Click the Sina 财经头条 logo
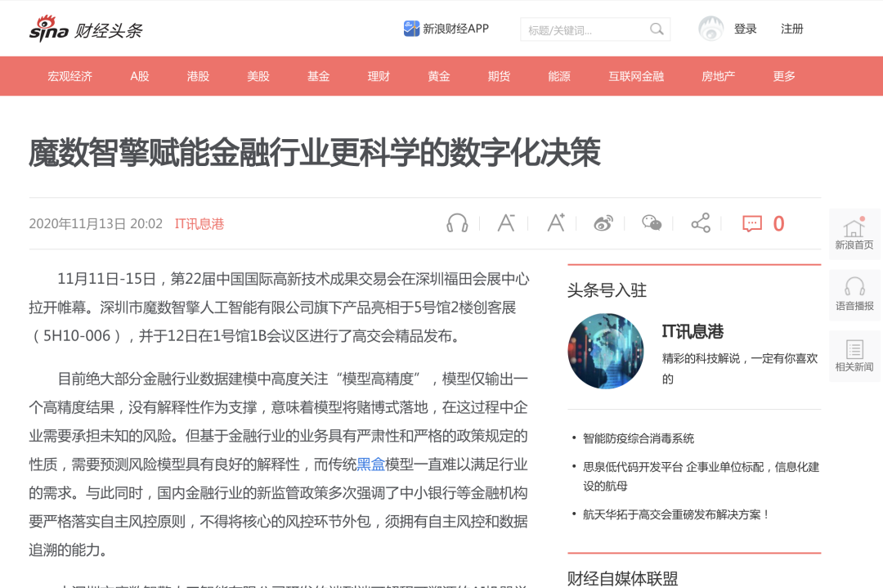This screenshot has width=883, height=588. 86,29
